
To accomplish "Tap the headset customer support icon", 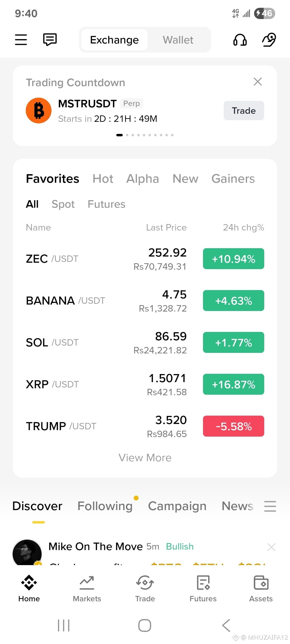I will click(x=240, y=40).
